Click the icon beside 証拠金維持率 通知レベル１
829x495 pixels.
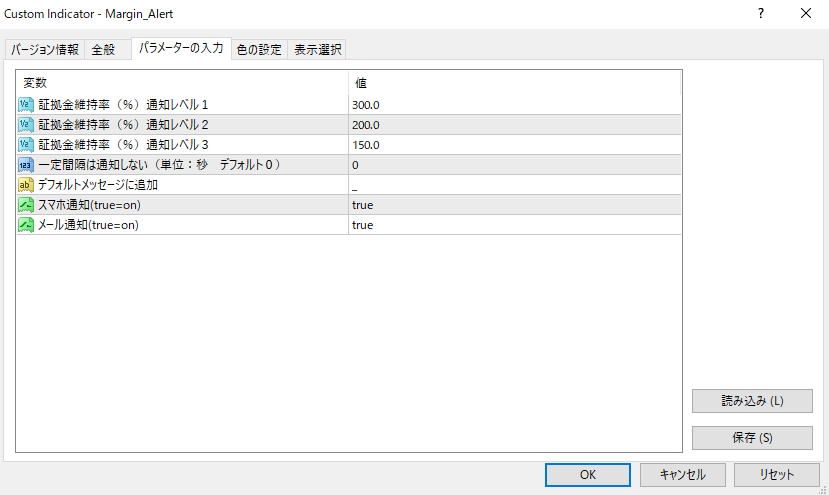coord(26,105)
